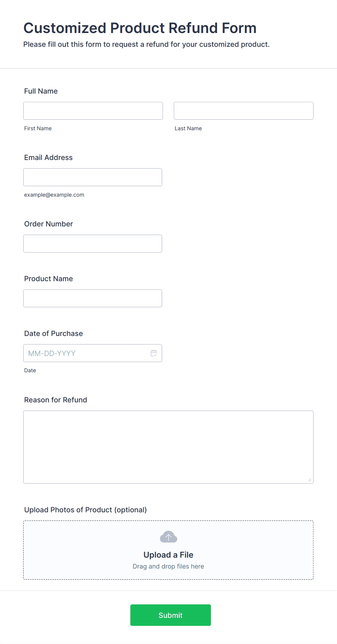Open the calendar picker icon

click(154, 353)
